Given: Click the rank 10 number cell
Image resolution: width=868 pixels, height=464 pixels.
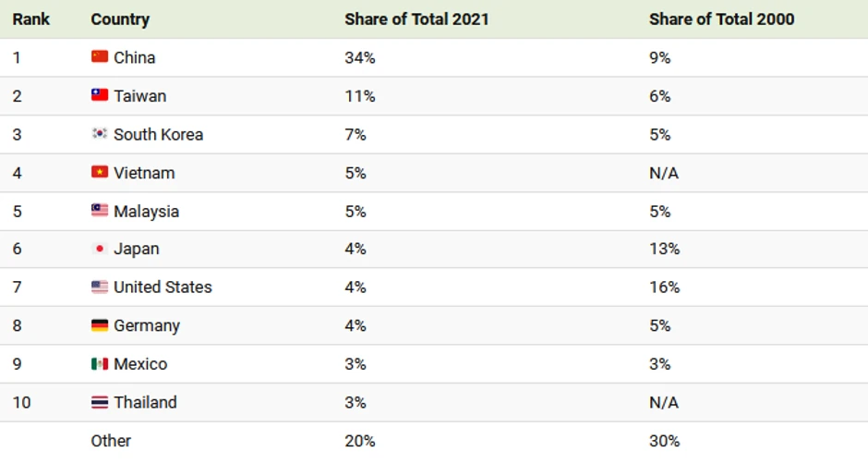Looking at the screenshot, I should (21, 402).
